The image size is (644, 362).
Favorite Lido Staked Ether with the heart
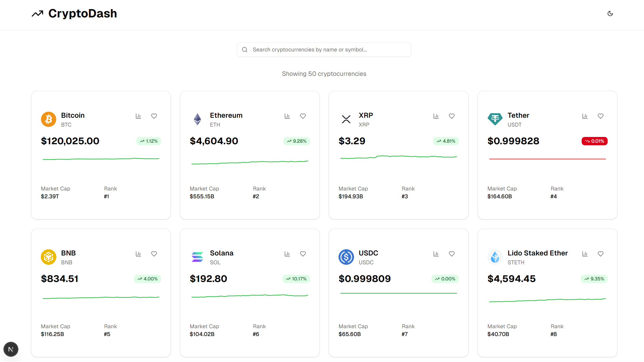(x=601, y=254)
